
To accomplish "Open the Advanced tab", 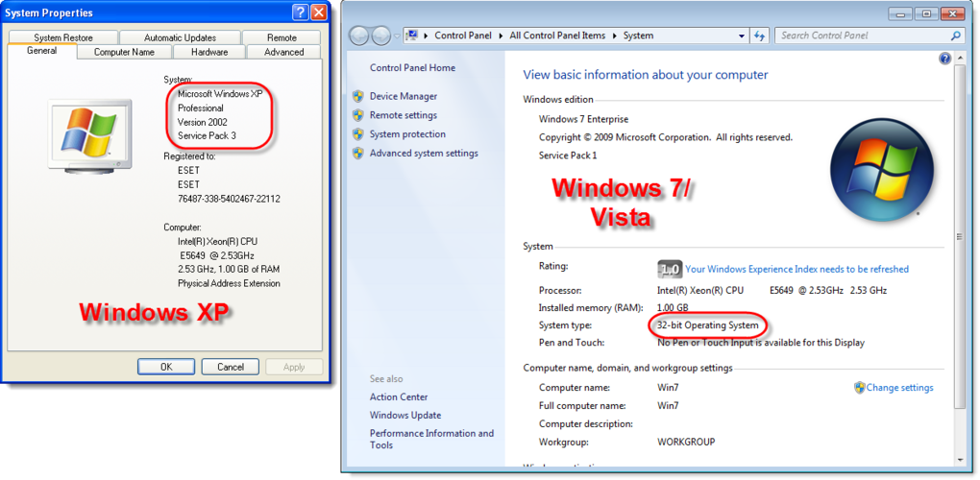I will [x=283, y=53].
